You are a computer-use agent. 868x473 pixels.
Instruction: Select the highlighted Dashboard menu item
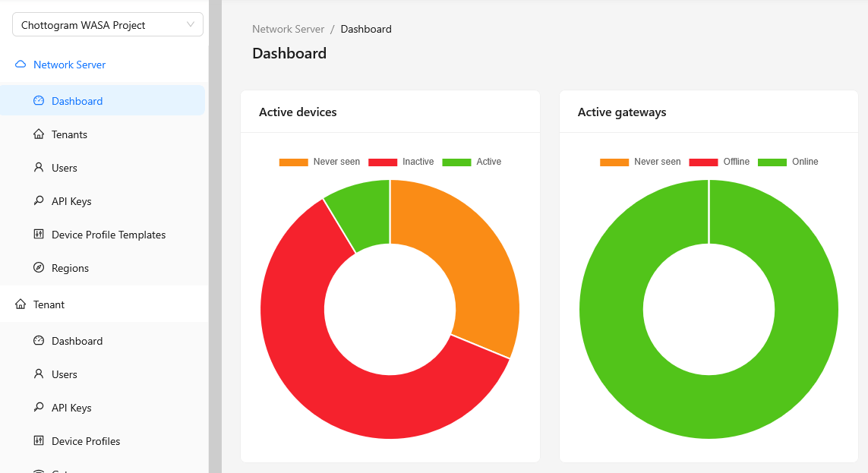point(103,100)
